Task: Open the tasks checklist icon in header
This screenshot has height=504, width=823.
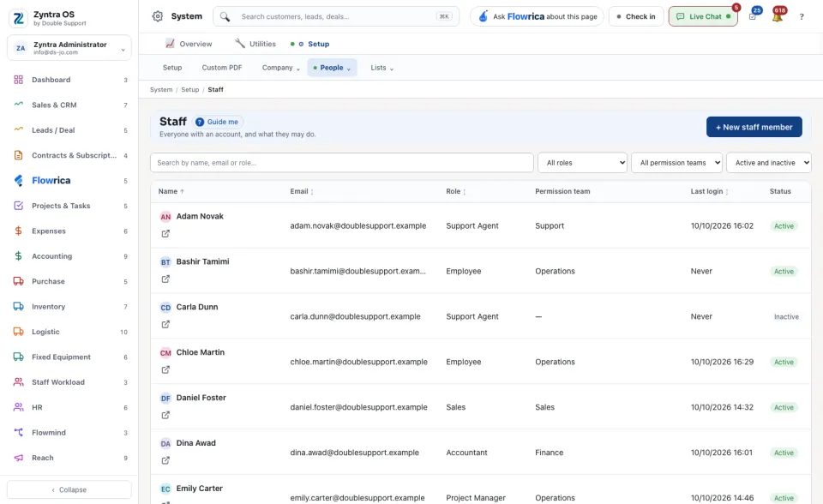Action: coord(753,16)
